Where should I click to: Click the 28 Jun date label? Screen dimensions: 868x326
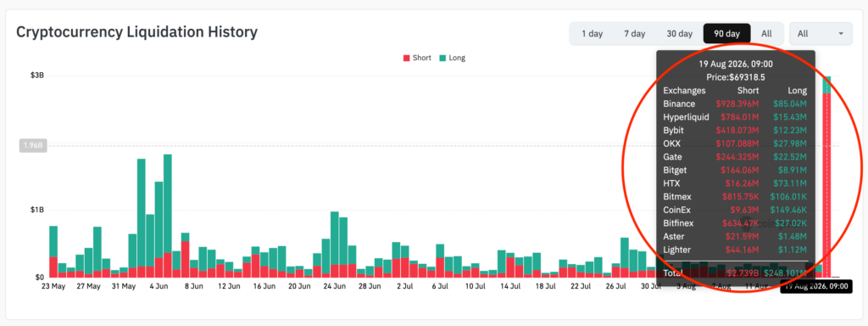coord(370,287)
